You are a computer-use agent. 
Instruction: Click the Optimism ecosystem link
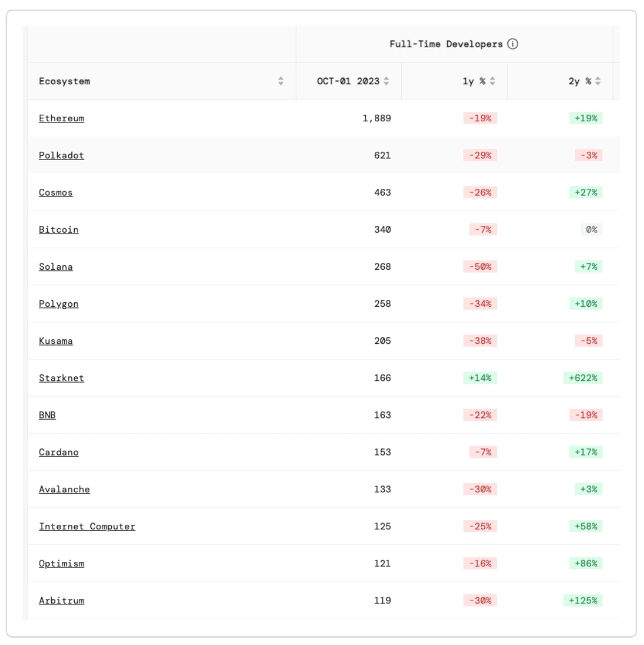pyautogui.click(x=61, y=563)
